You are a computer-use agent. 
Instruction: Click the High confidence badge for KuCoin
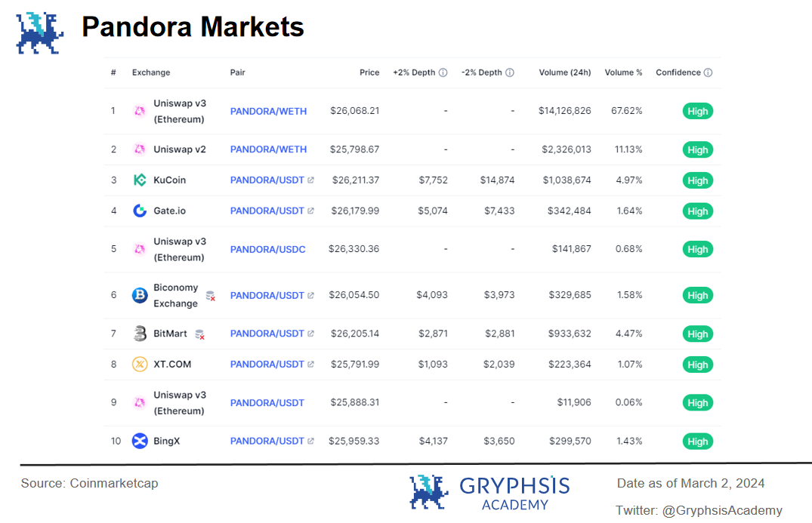click(697, 180)
